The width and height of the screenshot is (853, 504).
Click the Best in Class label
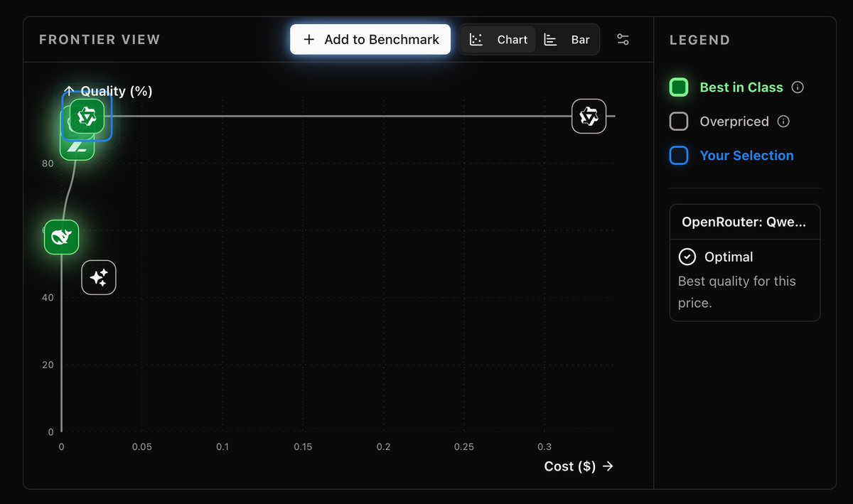click(741, 87)
